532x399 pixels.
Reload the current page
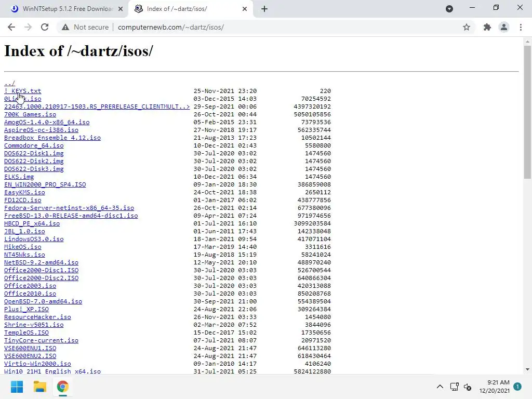click(x=45, y=27)
